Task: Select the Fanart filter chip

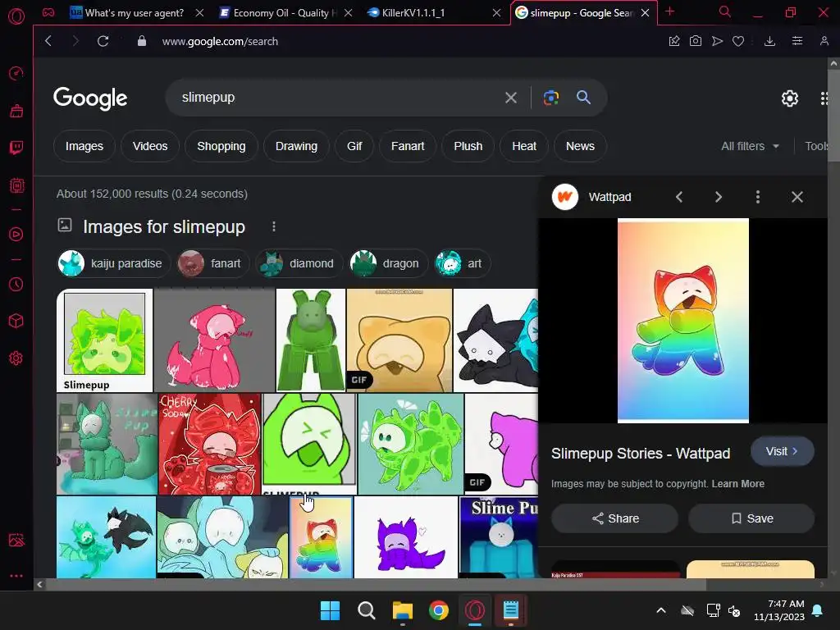Action: 408,146
